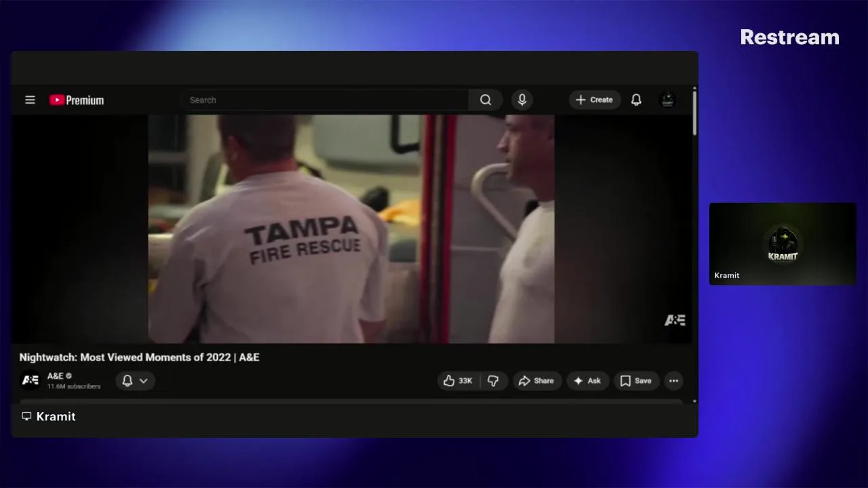Expand the subscription notification bell dropdown
Viewport: 868px width, 488px height.
coord(135,381)
